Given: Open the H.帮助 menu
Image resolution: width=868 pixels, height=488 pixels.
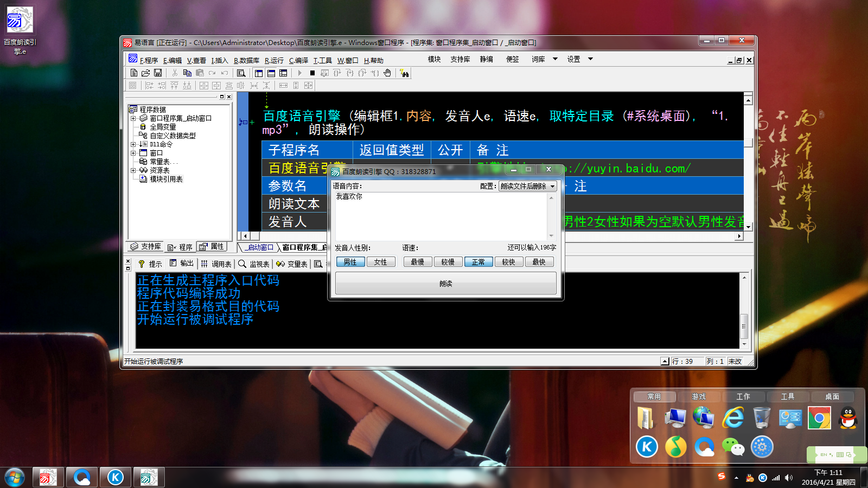Looking at the screenshot, I should (373, 60).
